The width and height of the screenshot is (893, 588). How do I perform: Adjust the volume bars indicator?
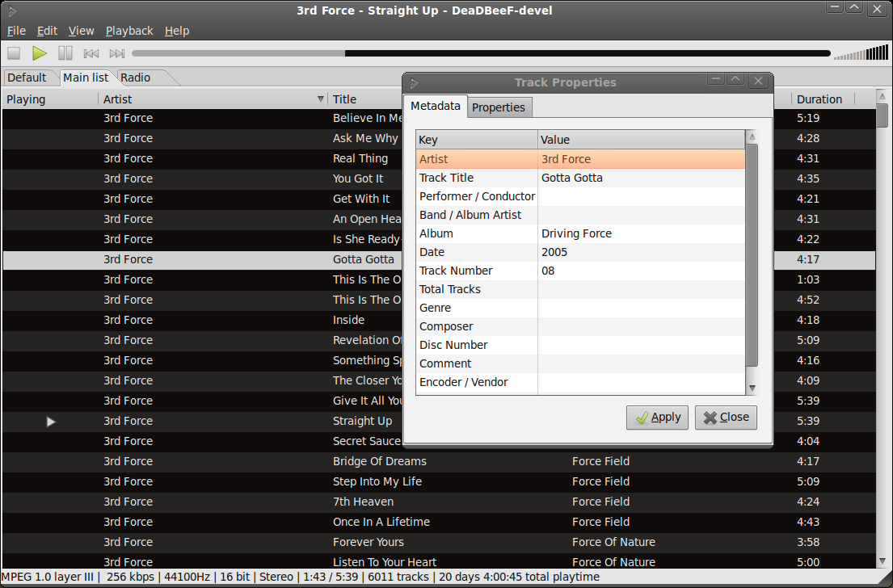tap(861, 54)
